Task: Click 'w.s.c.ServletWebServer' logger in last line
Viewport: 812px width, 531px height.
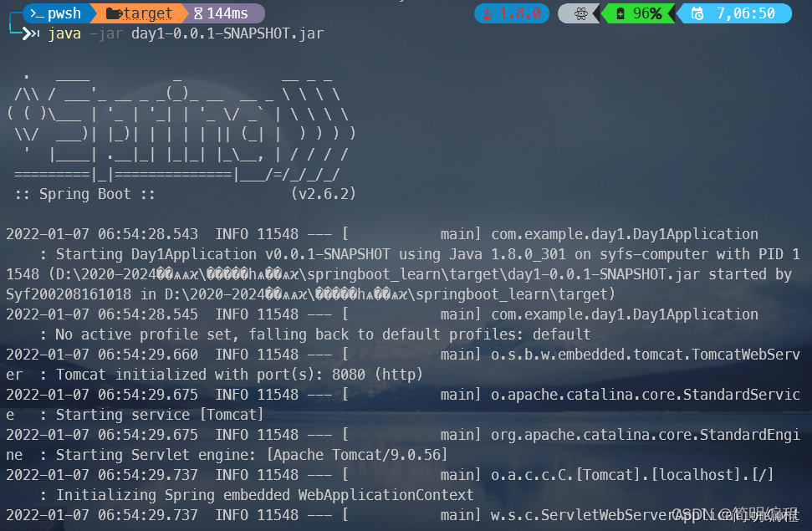Action: click(x=583, y=515)
